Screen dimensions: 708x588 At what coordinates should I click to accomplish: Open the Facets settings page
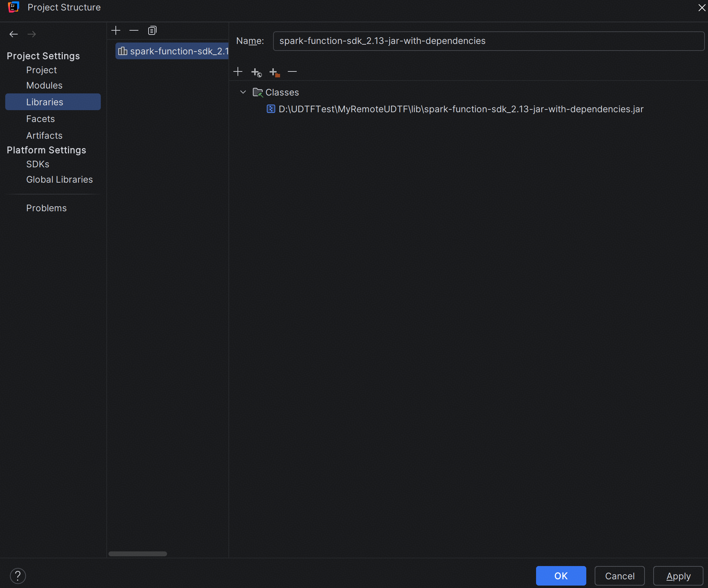[40, 119]
